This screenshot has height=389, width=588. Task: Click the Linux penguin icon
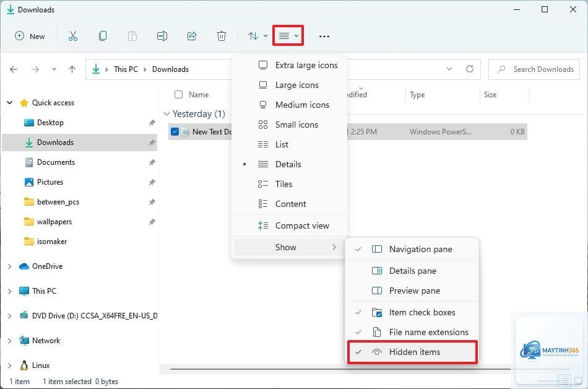tap(24, 365)
